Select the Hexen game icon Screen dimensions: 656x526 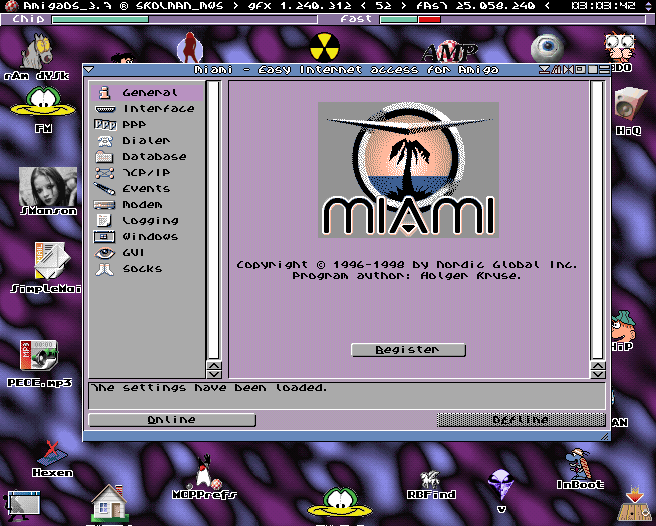pyautogui.click(x=52, y=459)
